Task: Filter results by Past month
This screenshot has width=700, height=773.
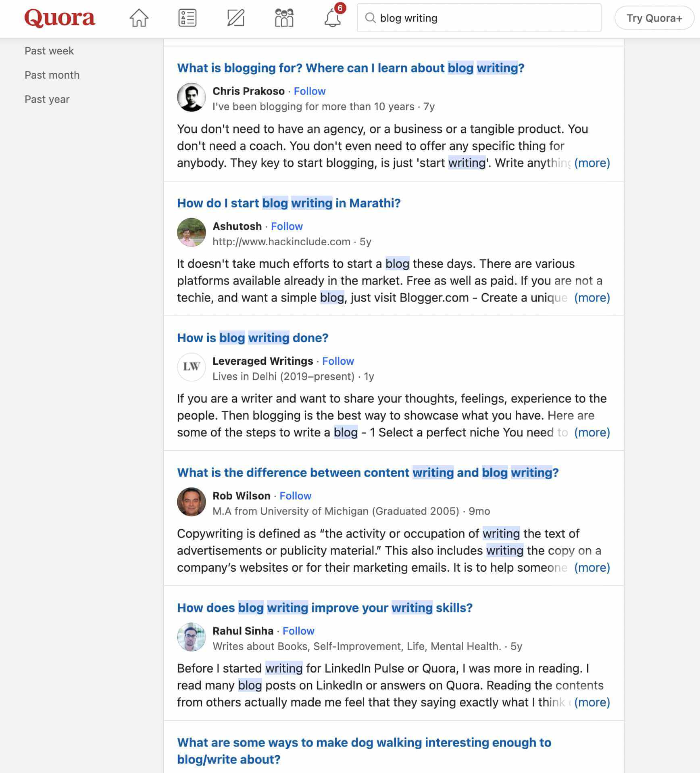Action: click(x=52, y=75)
